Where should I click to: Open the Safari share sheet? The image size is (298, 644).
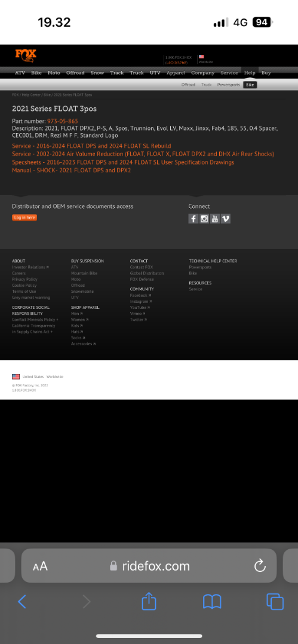149,601
